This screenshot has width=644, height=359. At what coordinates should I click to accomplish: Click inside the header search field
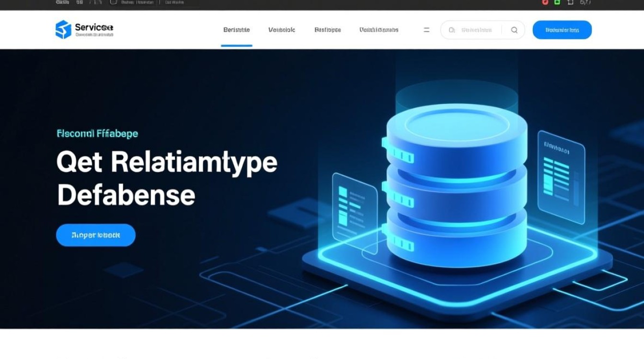click(x=476, y=30)
